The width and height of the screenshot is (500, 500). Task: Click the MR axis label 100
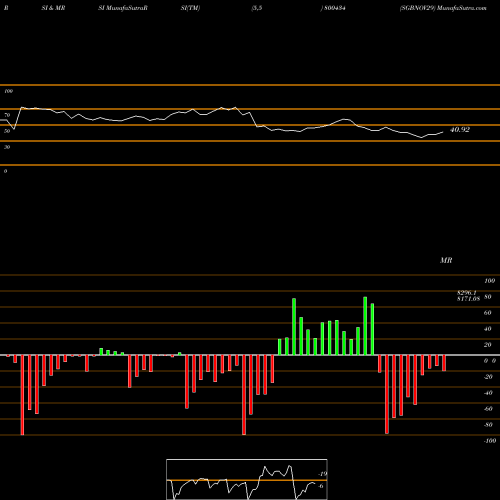coord(490,281)
